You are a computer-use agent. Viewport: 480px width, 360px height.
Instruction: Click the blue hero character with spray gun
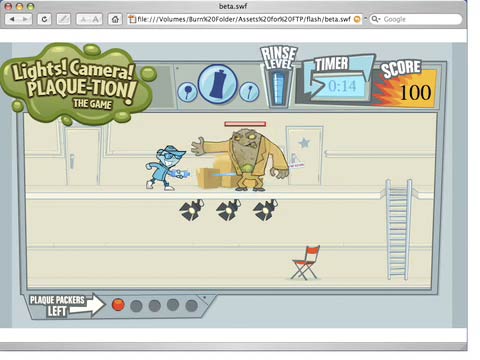coord(167,168)
